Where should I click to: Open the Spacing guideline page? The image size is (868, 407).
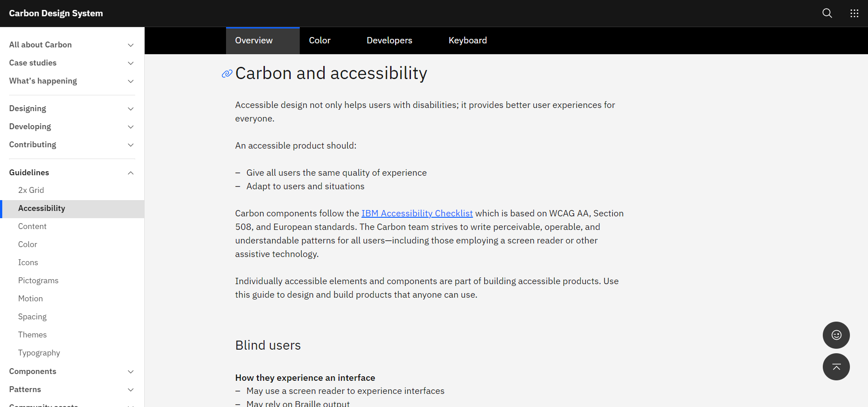click(x=72, y=317)
